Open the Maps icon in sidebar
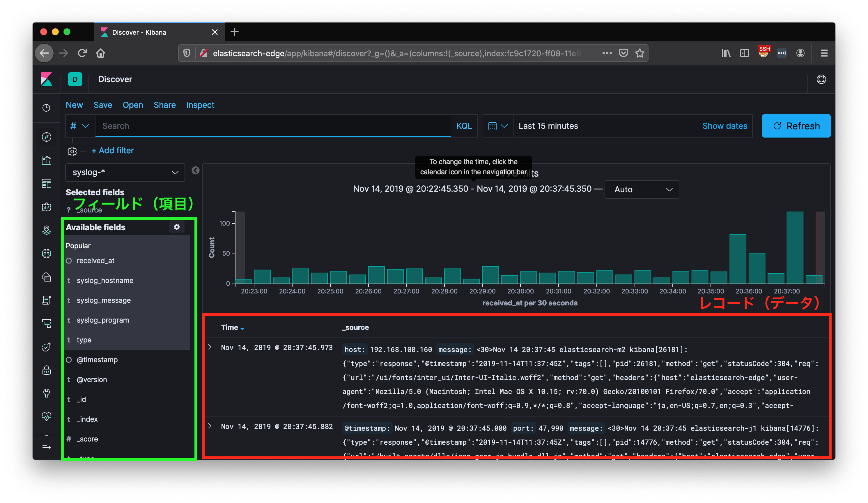 [x=47, y=230]
